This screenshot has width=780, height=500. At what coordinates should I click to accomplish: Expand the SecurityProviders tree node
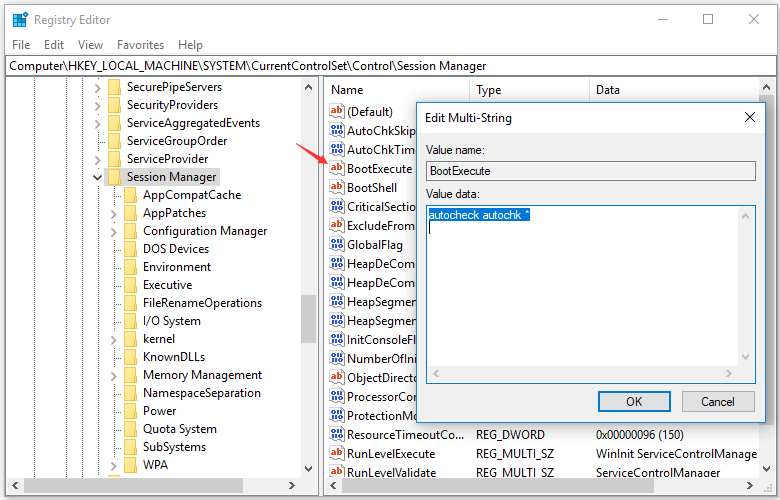tap(97, 105)
